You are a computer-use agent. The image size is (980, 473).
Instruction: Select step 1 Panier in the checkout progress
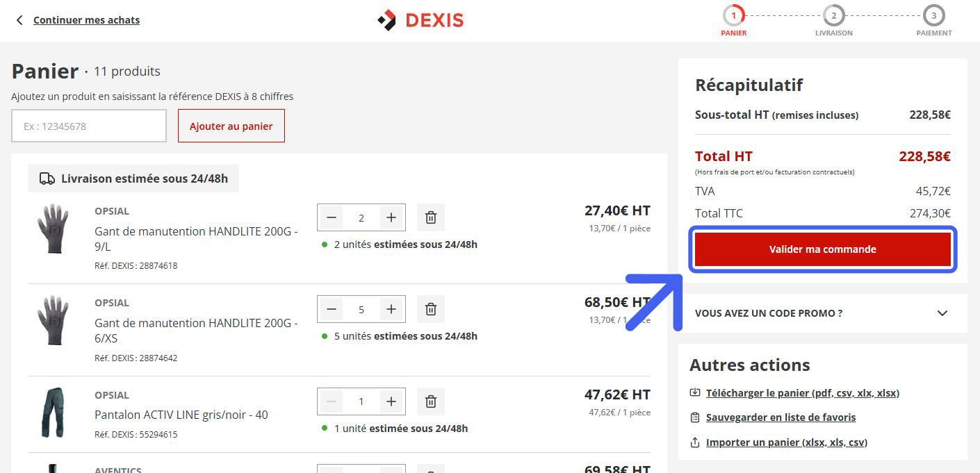click(x=733, y=21)
